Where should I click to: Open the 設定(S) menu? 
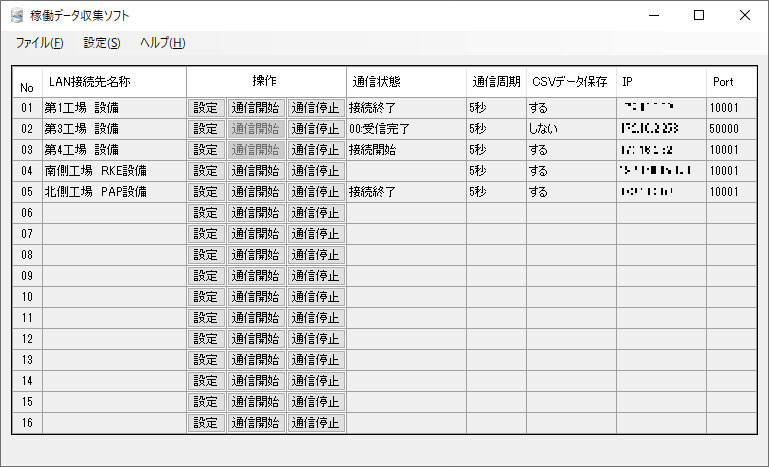coord(102,43)
